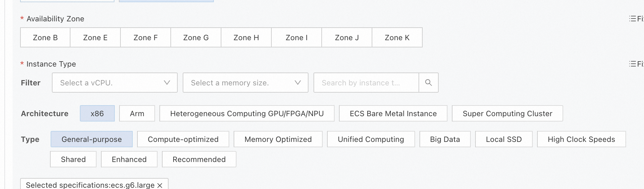
Task: Choose Zone G availability zone
Action: pyautogui.click(x=196, y=38)
